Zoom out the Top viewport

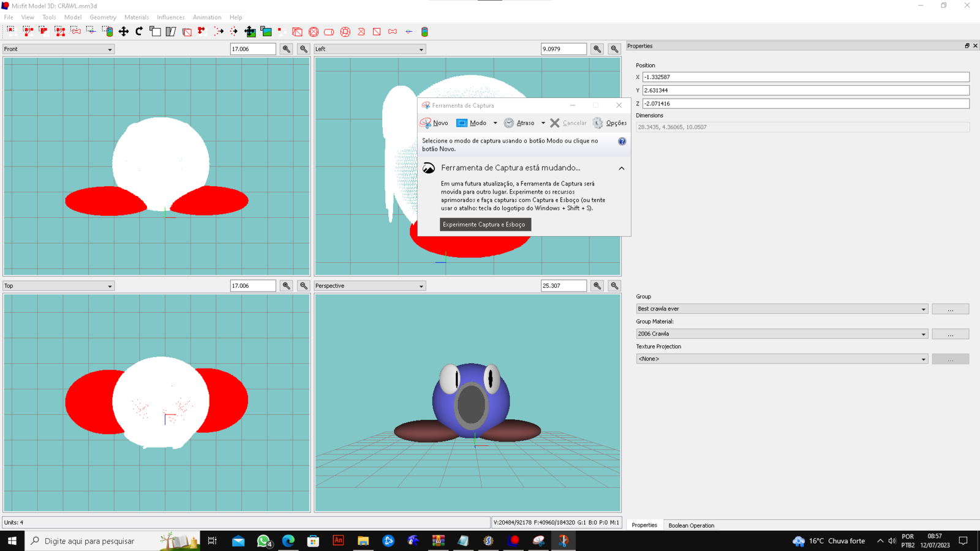coord(303,286)
